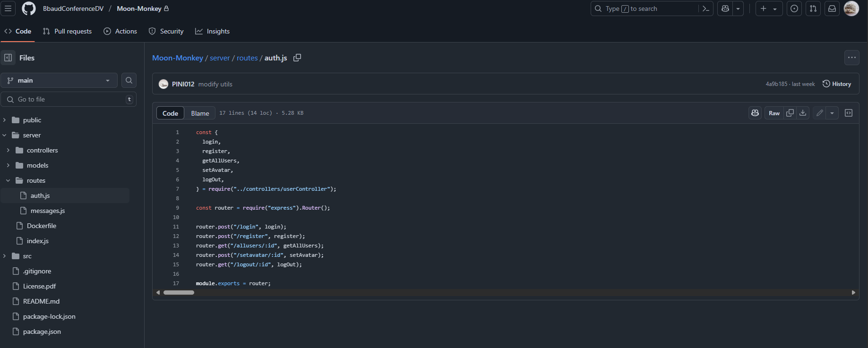Open more file actions ellipsis menu

click(851, 58)
